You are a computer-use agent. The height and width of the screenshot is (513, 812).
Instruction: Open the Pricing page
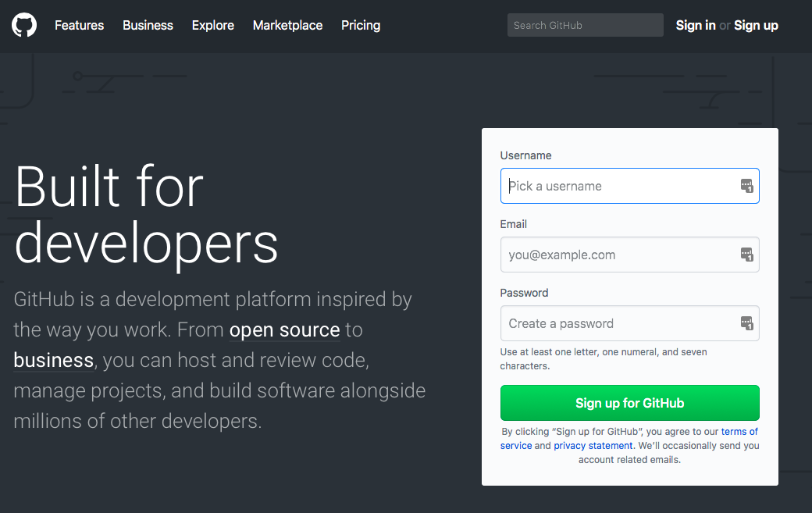360,25
